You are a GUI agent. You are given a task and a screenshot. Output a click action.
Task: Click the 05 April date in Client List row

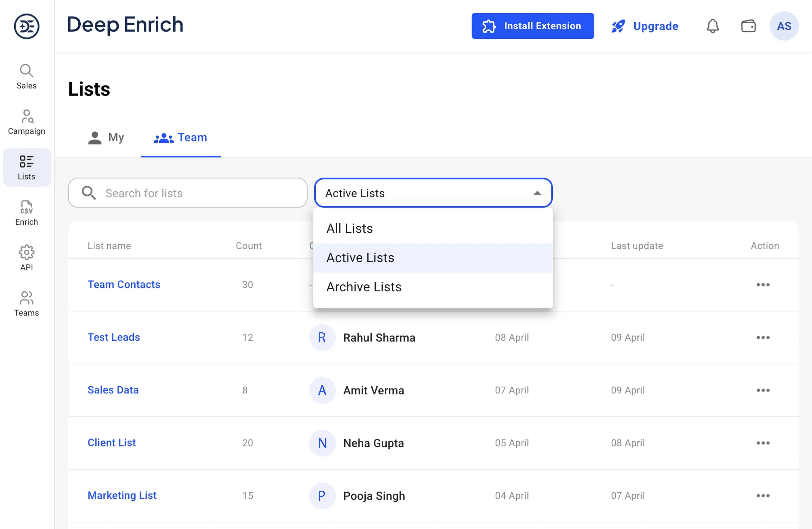click(x=512, y=443)
